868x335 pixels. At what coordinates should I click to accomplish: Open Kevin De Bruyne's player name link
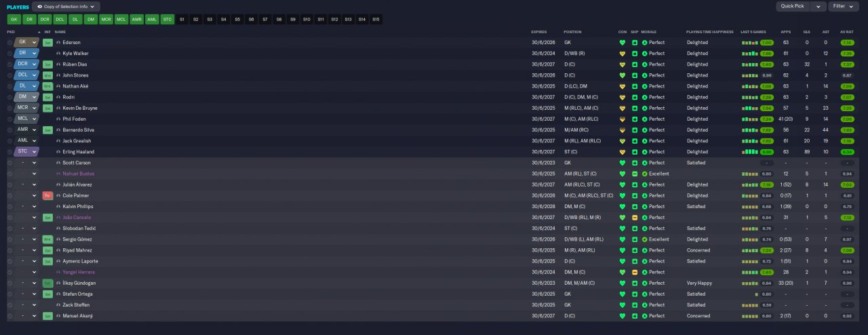coord(80,108)
